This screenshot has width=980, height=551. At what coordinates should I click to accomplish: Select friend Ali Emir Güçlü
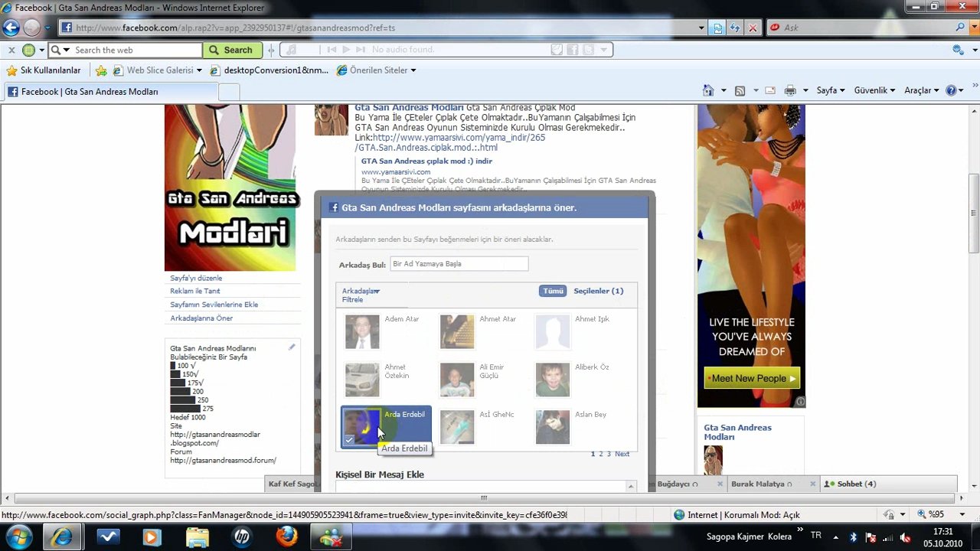click(481, 380)
